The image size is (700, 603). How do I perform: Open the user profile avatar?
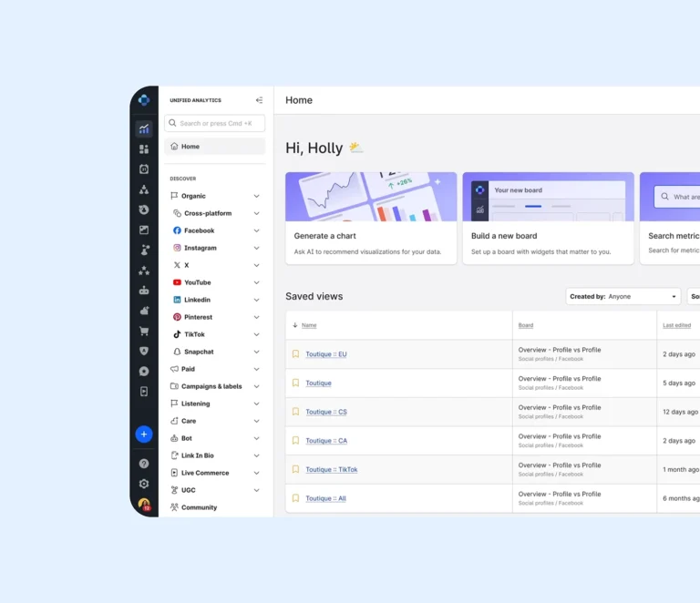[144, 504]
